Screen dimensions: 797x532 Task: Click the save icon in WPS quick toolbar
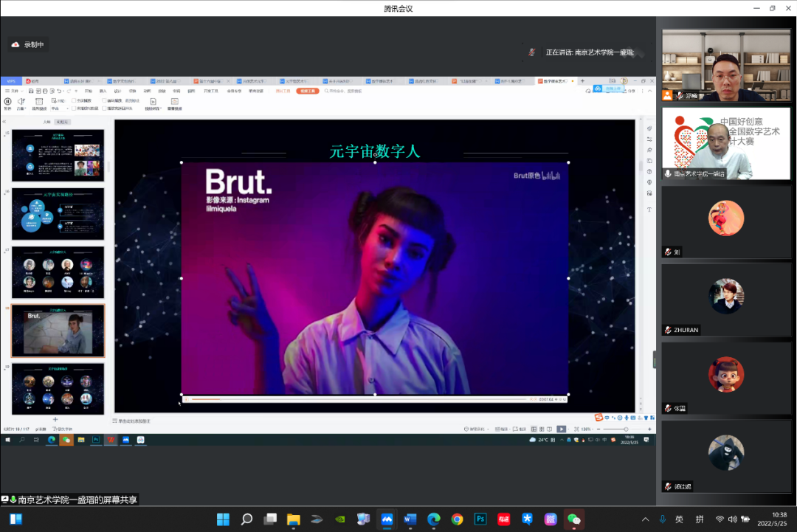tap(31, 91)
